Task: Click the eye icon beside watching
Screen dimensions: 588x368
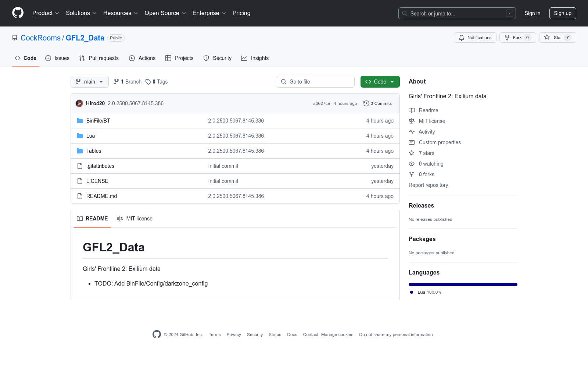Action: 412,164
